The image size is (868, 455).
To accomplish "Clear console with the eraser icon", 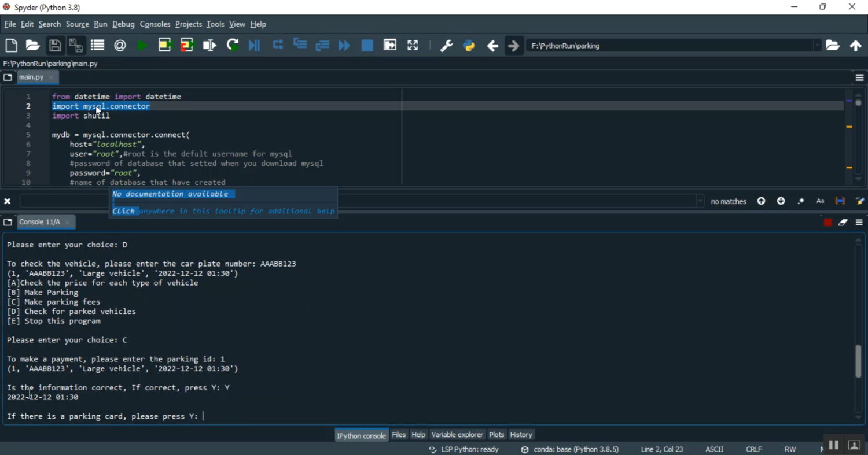I will [843, 223].
